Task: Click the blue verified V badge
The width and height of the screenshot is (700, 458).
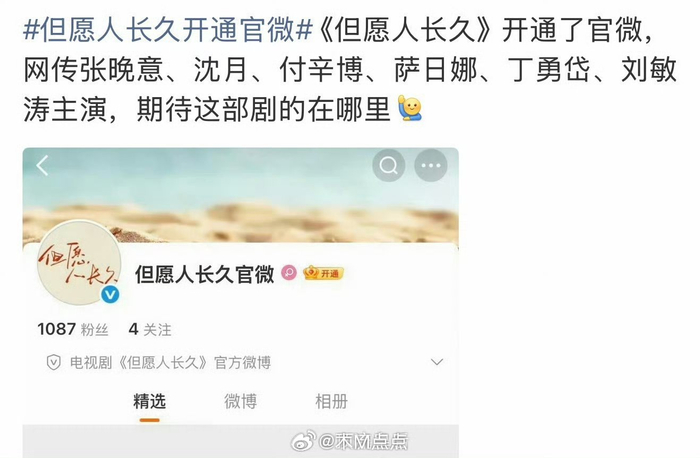Action: 110,295
